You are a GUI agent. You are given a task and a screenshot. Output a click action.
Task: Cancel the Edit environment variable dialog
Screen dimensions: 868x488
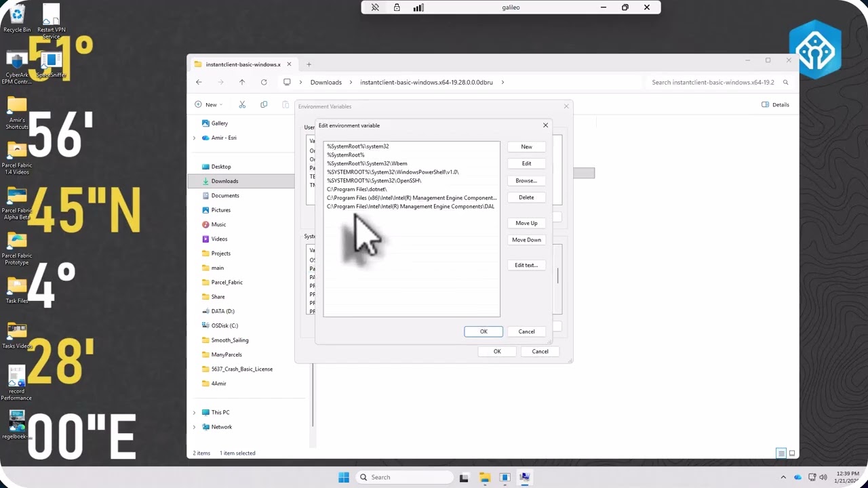click(526, 331)
